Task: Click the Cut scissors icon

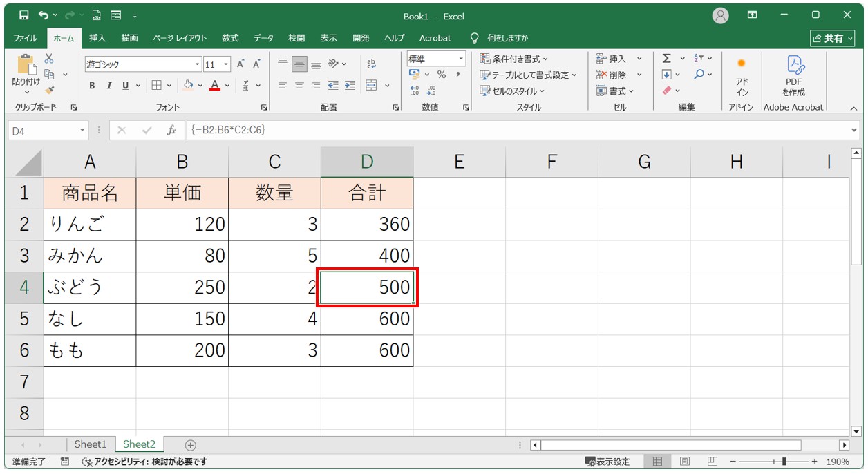Action: click(49, 59)
